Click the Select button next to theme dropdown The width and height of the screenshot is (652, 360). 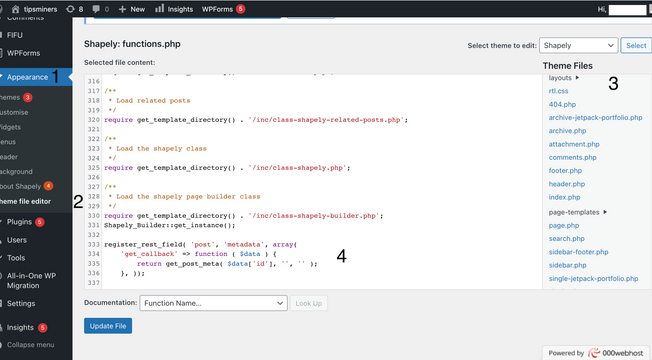click(x=636, y=45)
